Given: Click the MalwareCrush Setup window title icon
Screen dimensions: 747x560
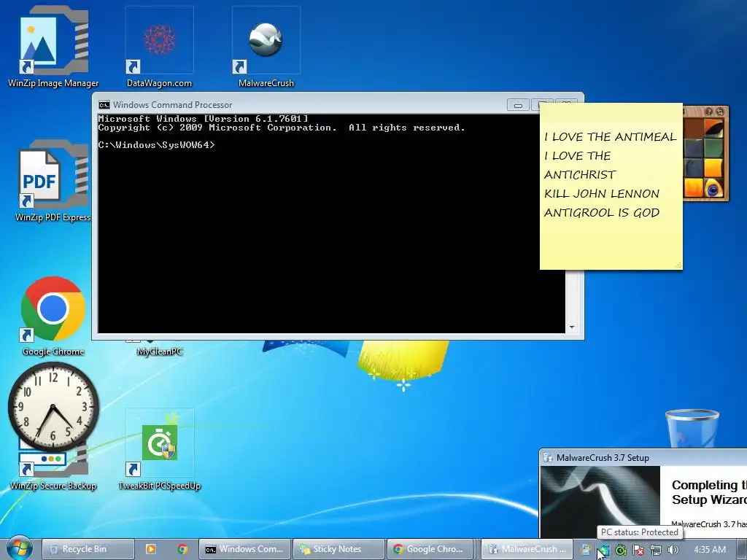Looking at the screenshot, I should point(548,458).
